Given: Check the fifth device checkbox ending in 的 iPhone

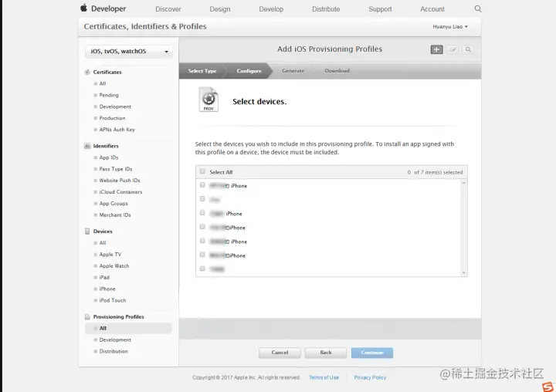Looking at the screenshot, I should (x=202, y=241).
